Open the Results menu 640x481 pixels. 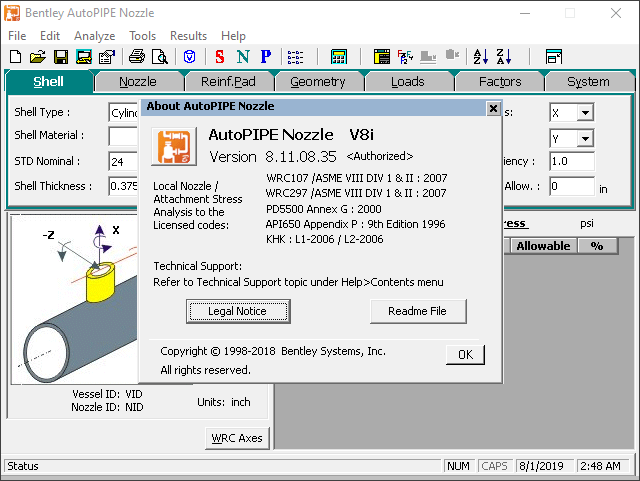point(188,36)
